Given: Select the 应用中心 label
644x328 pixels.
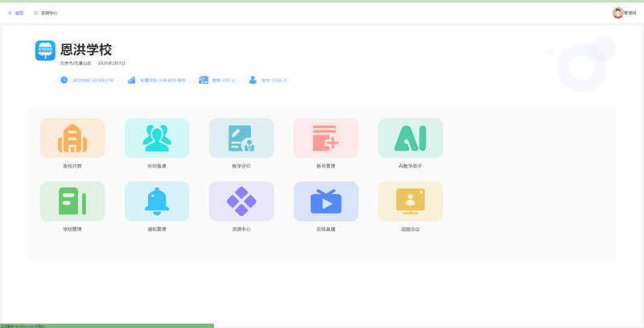Looking at the screenshot, I should (x=49, y=13).
